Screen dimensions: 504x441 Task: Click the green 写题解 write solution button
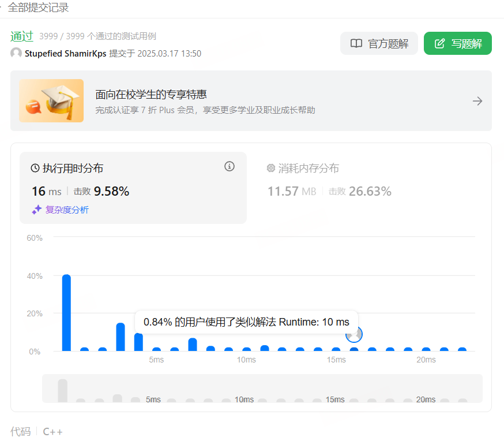coord(458,43)
